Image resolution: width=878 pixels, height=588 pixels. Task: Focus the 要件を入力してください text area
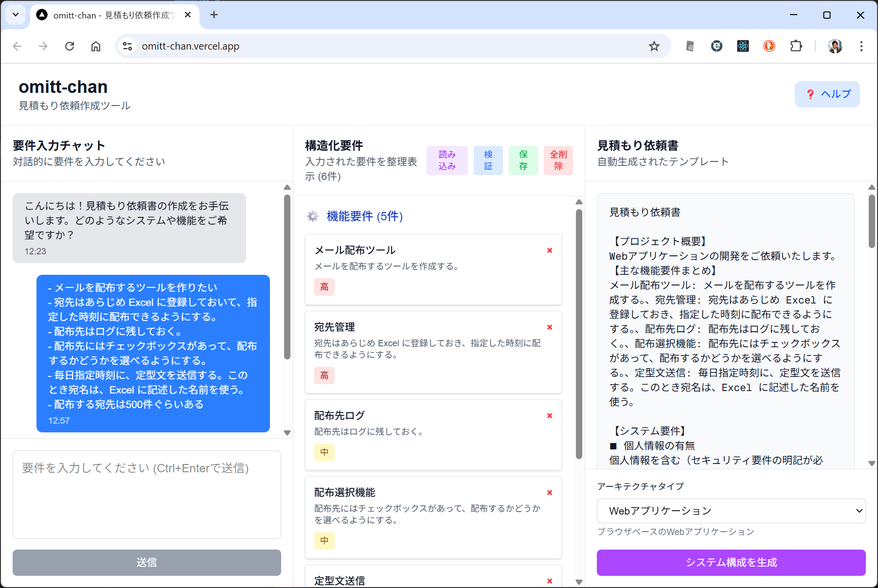pos(146,494)
